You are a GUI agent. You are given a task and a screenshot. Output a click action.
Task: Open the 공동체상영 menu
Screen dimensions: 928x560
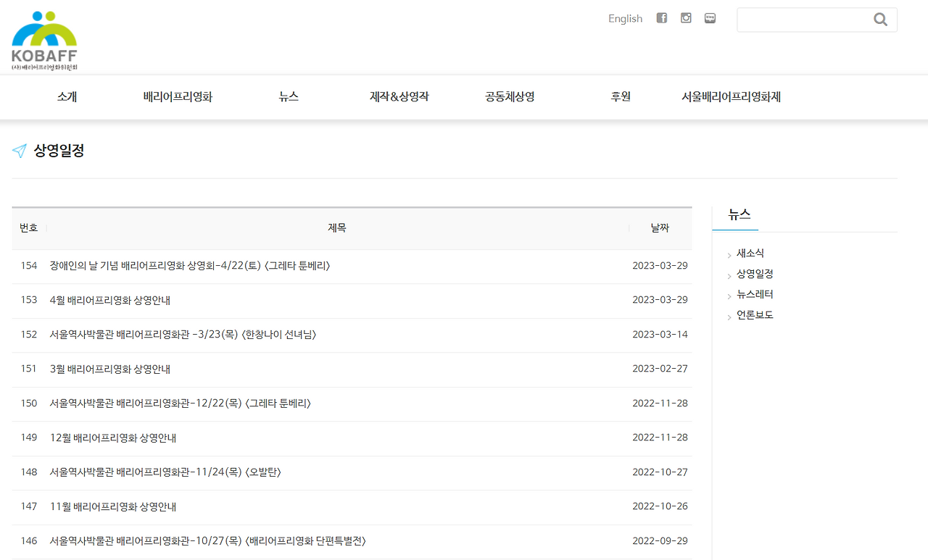pyautogui.click(x=508, y=96)
